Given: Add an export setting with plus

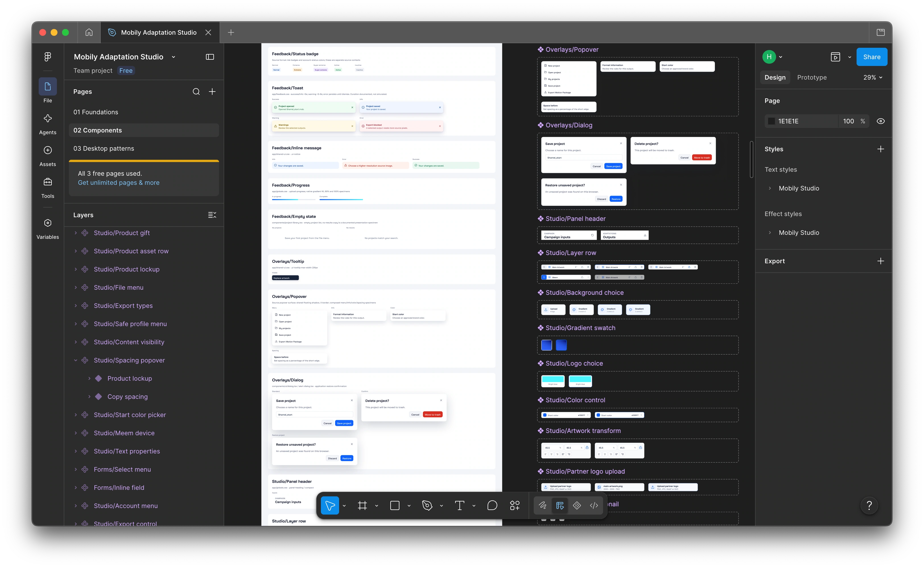Looking at the screenshot, I should click(880, 261).
